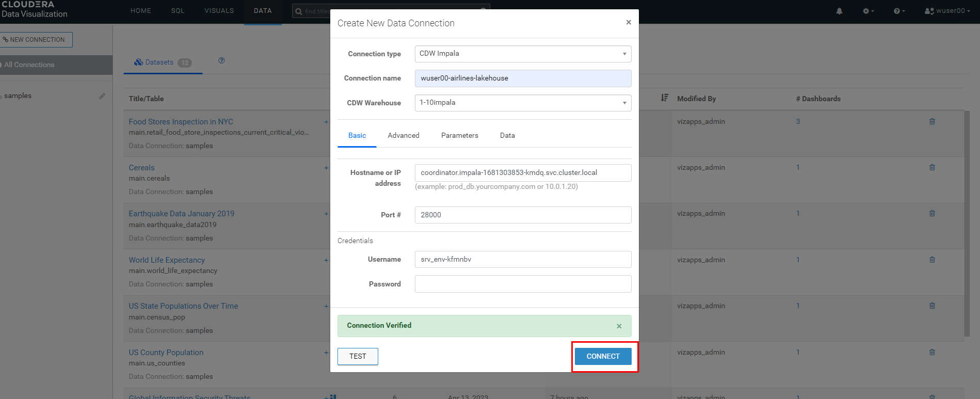This screenshot has width=980, height=399.
Task: Open the settings gear menu
Action: click(x=869, y=11)
